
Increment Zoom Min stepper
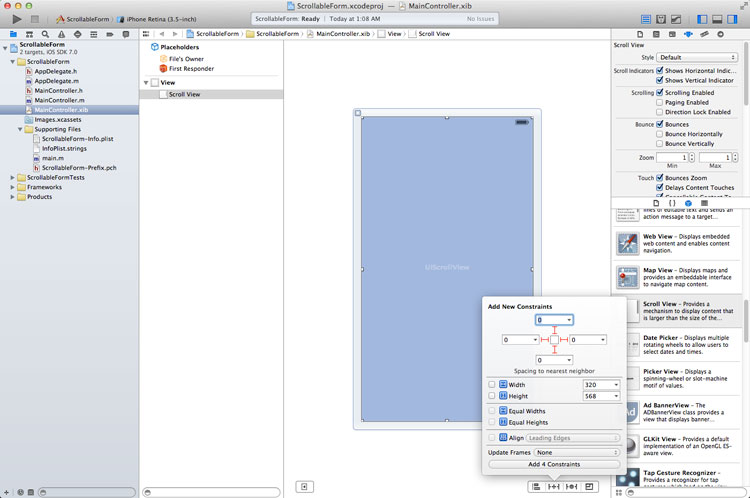(692, 155)
